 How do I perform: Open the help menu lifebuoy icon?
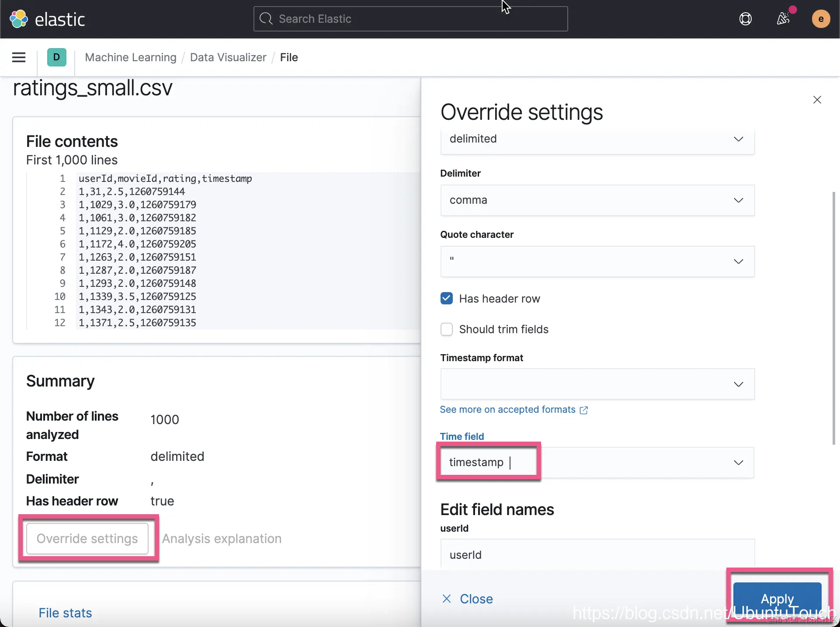pos(745,19)
